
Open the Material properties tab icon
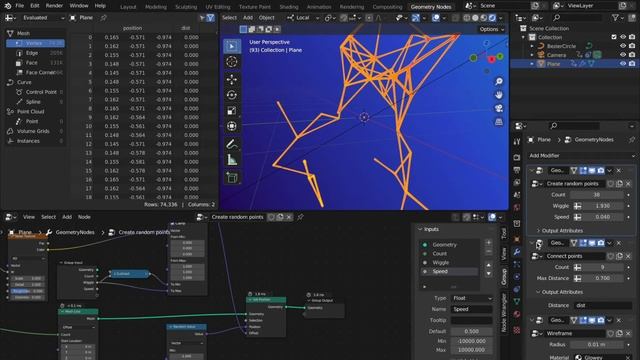pyautogui.click(x=517, y=314)
